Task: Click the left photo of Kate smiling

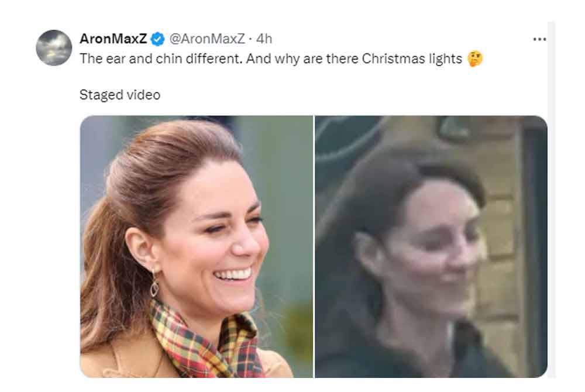Action: coord(196,252)
